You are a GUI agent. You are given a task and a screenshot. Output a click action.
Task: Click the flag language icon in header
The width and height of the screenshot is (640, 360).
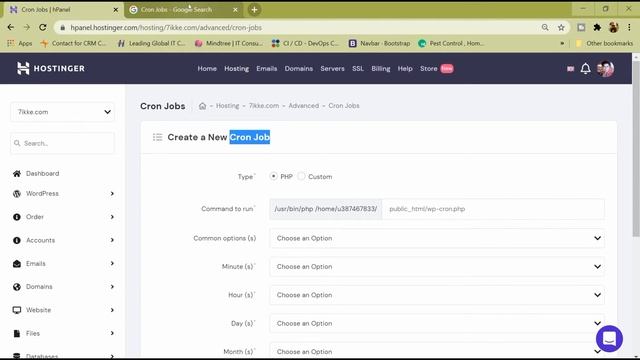click(x=571, y=69)
